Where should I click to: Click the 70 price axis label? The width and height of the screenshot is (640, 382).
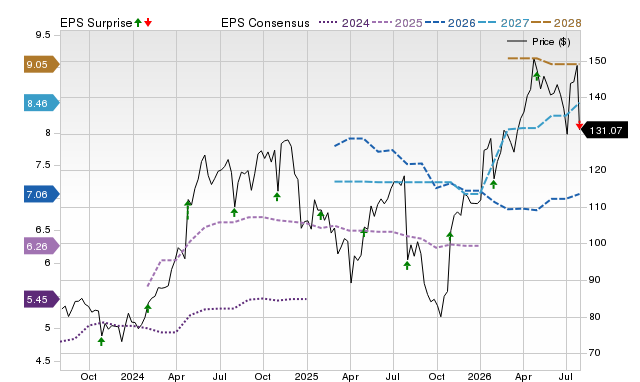[594, 353]
